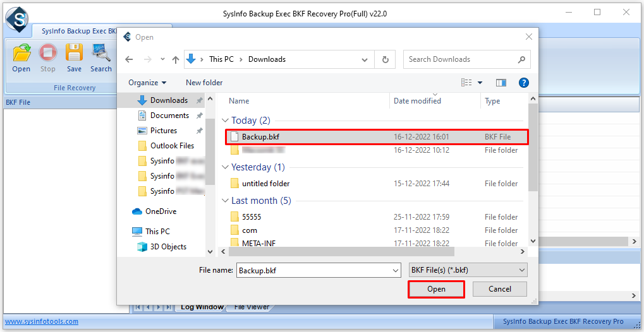Image resolution: width=644 pixels, height=332 pixels.
Task: Switch to the File Viewer tab
Action: pos(252,307)
